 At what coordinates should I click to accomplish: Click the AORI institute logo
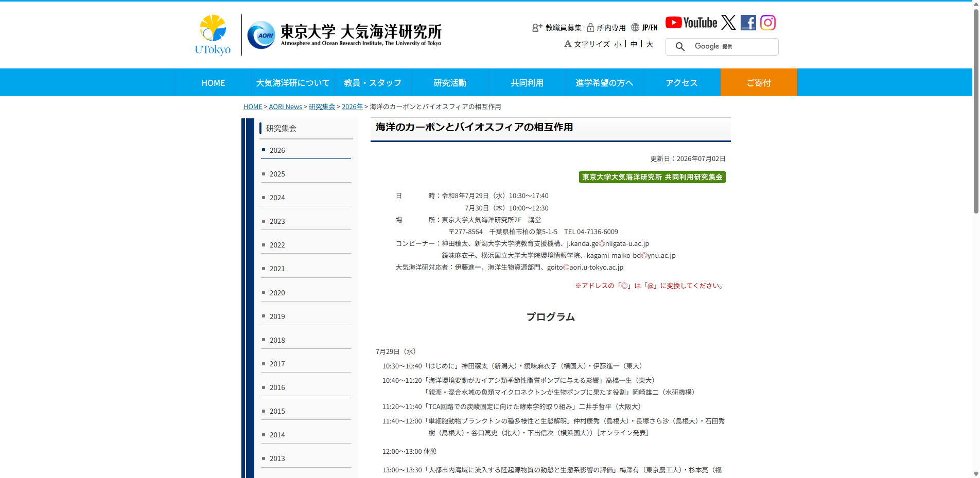[344, 35]
